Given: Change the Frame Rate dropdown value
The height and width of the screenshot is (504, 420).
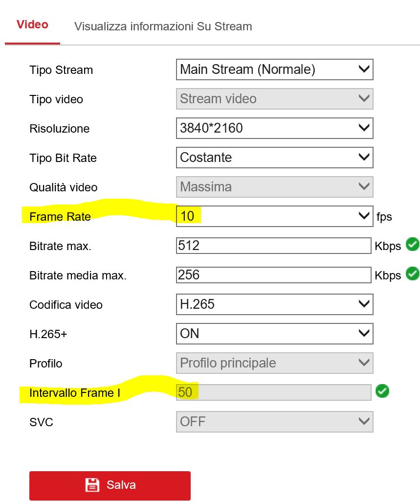Looking at the screenshot, I should [x=274, y=216].
